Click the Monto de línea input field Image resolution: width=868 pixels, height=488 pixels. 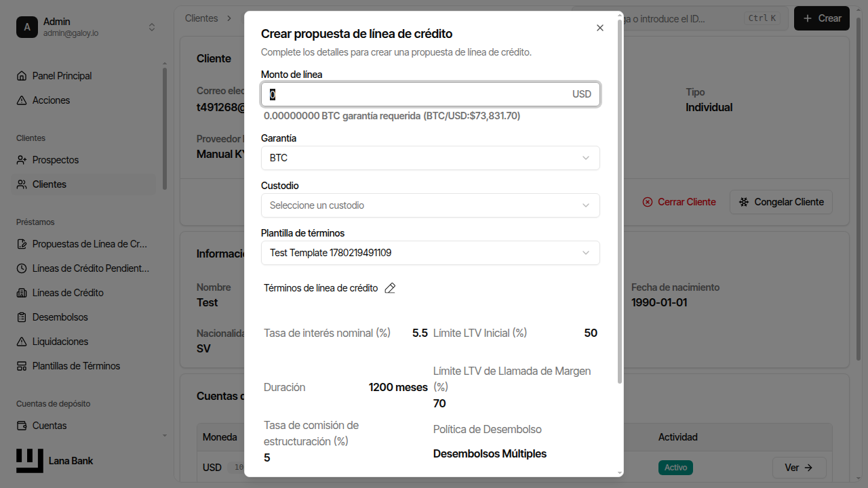pos(431,94)
